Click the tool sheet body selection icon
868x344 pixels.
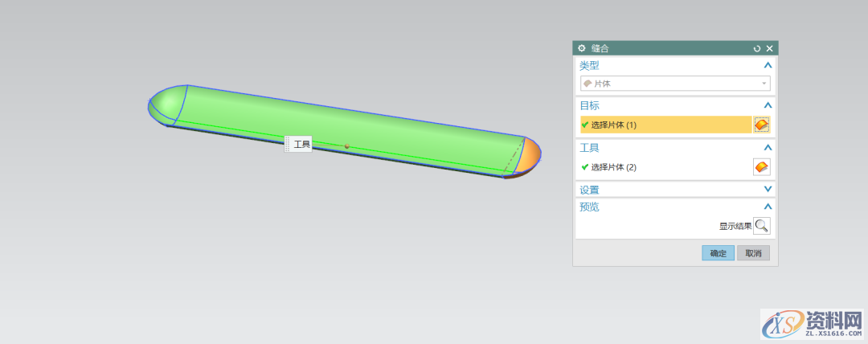point(761,167)
